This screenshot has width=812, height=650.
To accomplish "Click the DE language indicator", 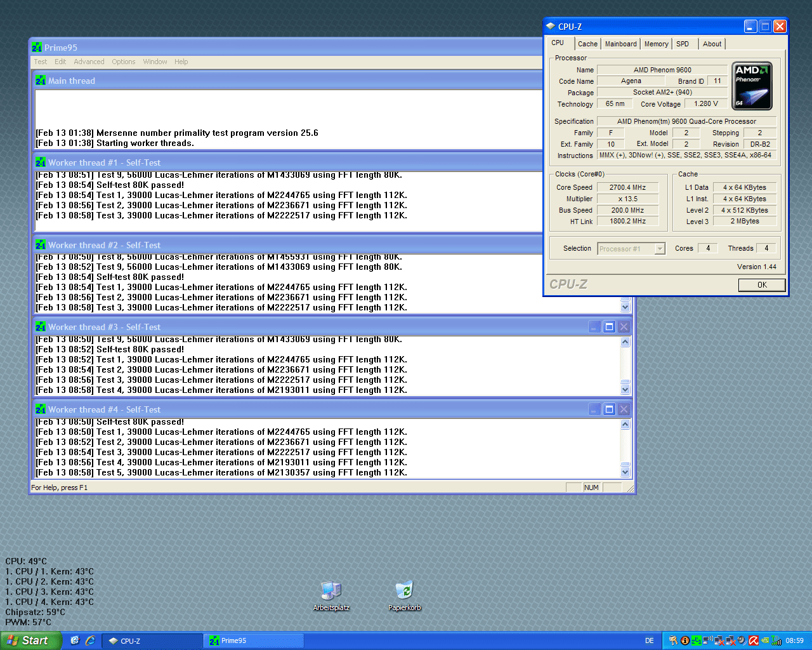I will [x=650, y=640].
